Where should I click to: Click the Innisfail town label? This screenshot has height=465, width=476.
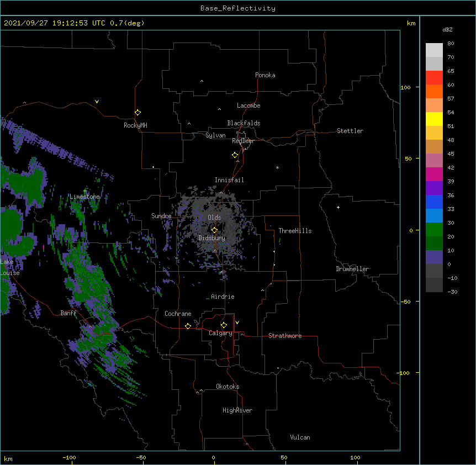click(x=229, y=180)
